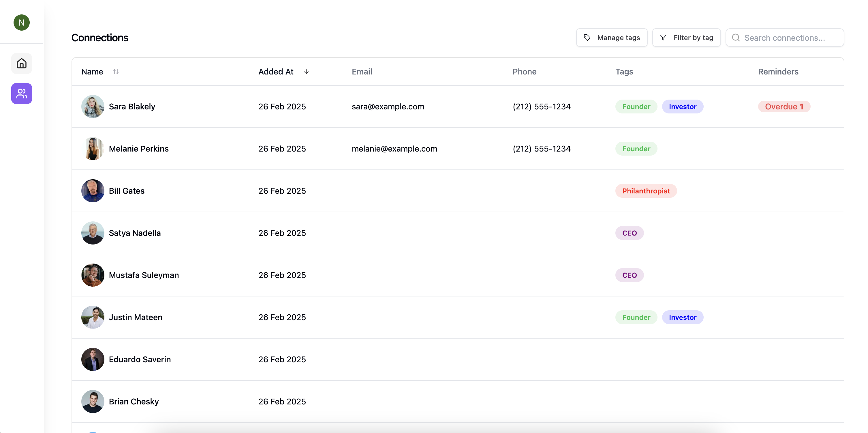This screenshot has height=433, width=868.
Task: Open Melanie Perkins' avatar photo
Action: click(93, 149)
